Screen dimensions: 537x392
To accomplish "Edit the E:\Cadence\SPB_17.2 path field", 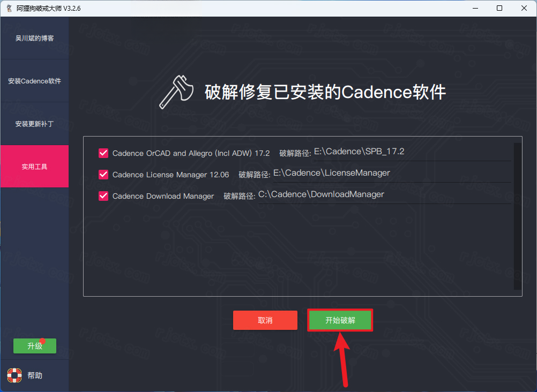I will 412,152.
